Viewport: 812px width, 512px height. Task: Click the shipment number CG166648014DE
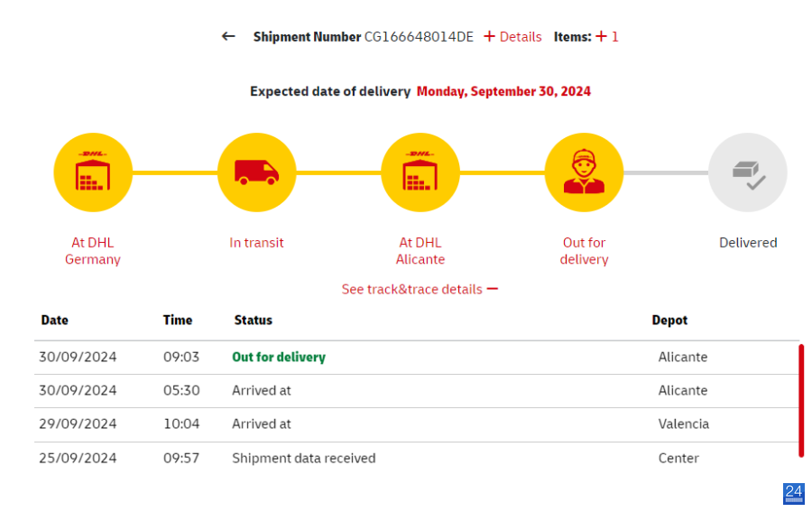[x=419, y=37]
